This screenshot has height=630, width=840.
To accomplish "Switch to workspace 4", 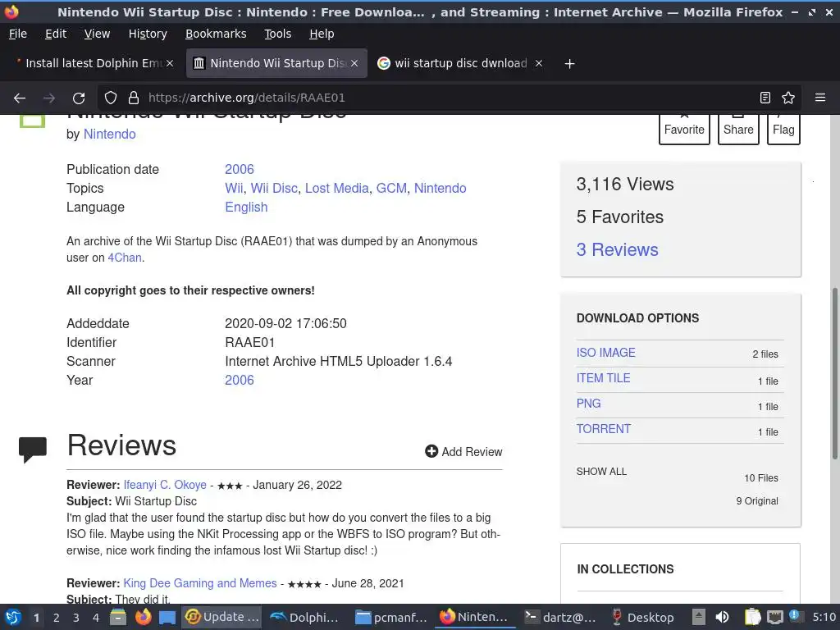I will coord(96,618).
